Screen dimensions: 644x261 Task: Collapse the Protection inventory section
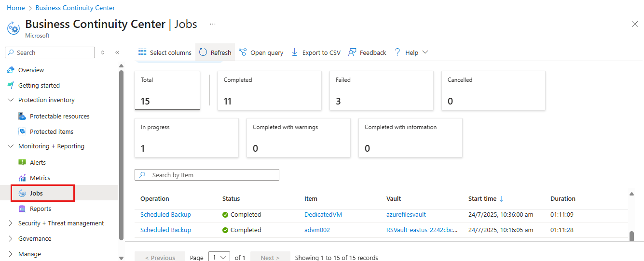11,100
